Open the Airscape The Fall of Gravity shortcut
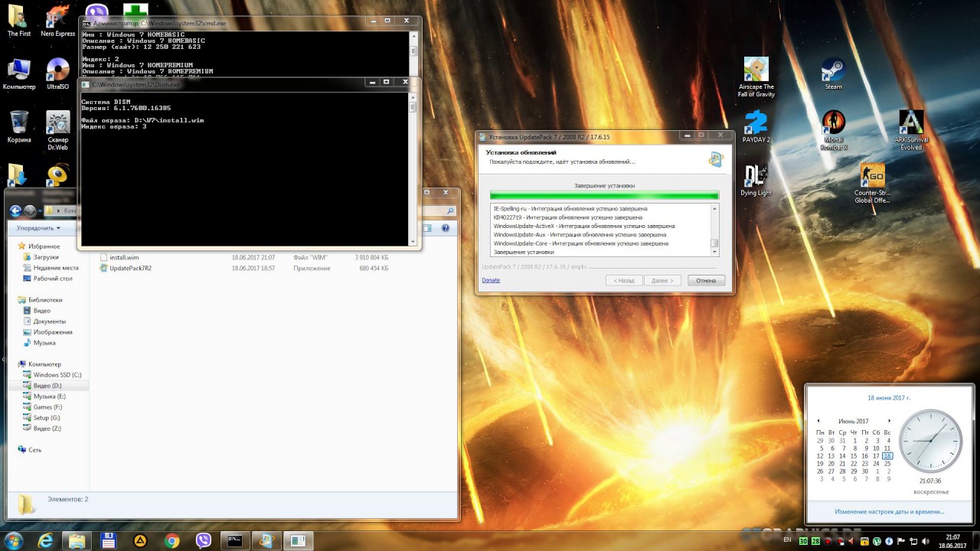Viewport: 980px width, 551px height. pos(756,77)
